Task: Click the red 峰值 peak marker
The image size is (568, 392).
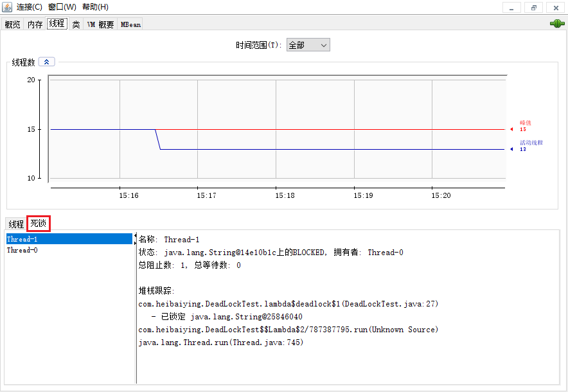Action: point(511,129)
